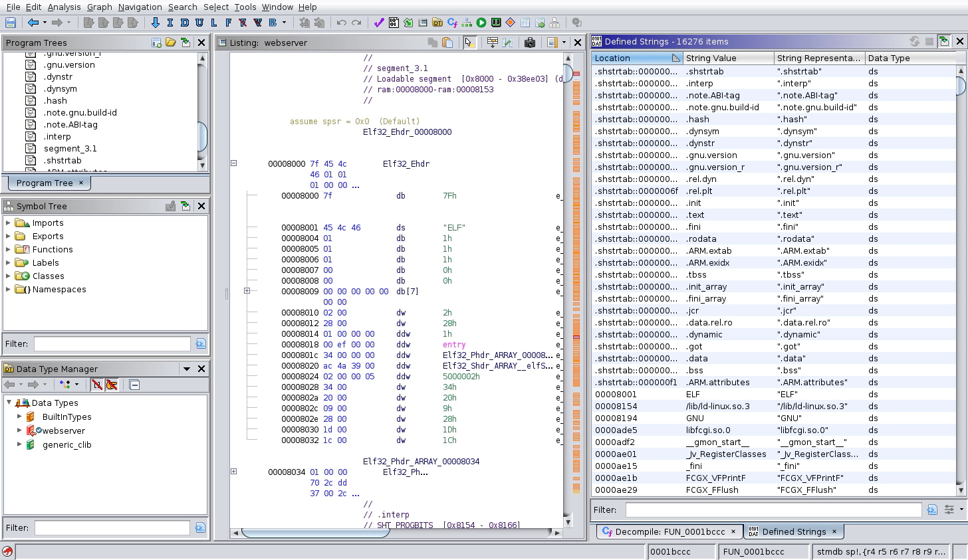This screenshot has height=560, width=968.
Task: Open the Tools menu
Action: pos(245,7)
